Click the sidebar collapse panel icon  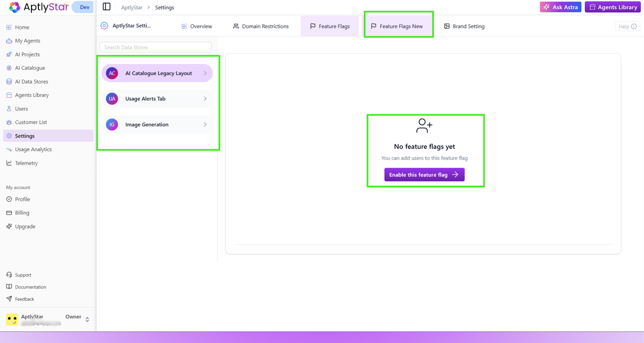pyautogui.click(x=106, y=6)
